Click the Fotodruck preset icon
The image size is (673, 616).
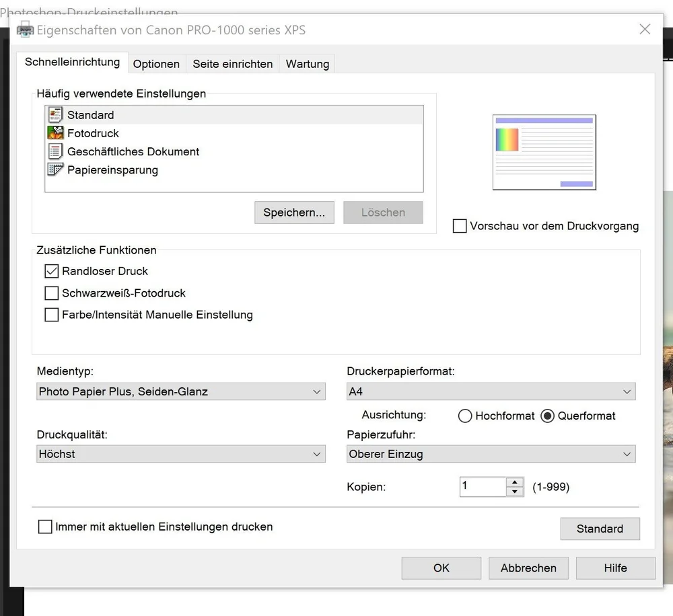pos(55,133)
